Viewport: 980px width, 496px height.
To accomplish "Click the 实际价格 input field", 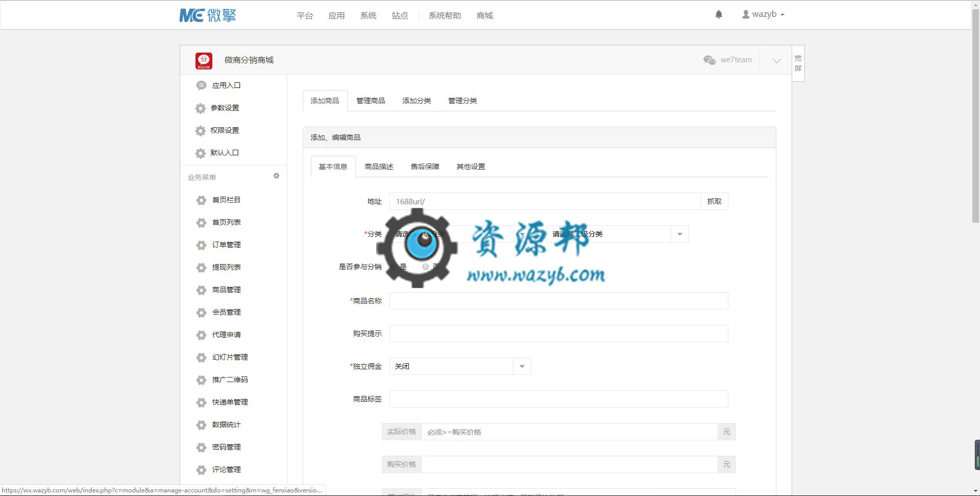I will coord(569,432).
